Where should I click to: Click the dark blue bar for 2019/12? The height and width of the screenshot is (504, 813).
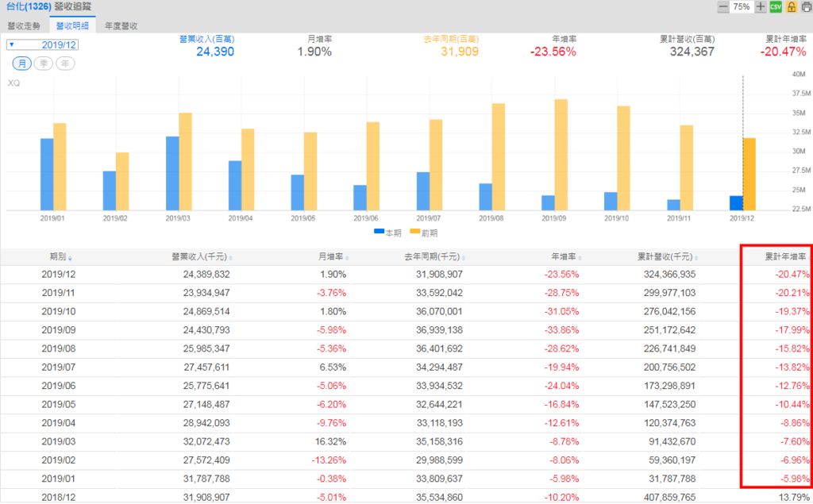click(736, 202)
